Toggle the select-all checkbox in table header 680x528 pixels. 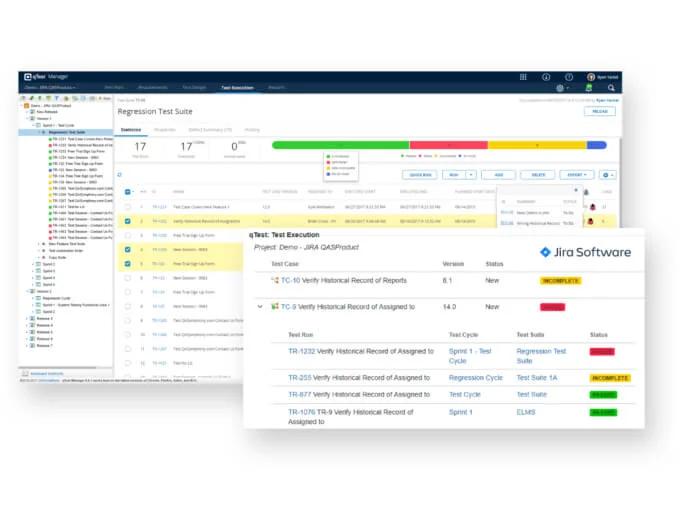tap(128, 191)
